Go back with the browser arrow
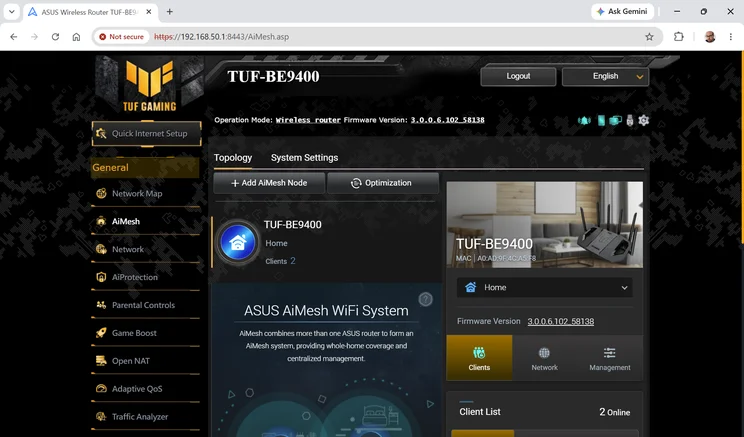Viewport: 744px width, 437px height. (x=14, y=37)
